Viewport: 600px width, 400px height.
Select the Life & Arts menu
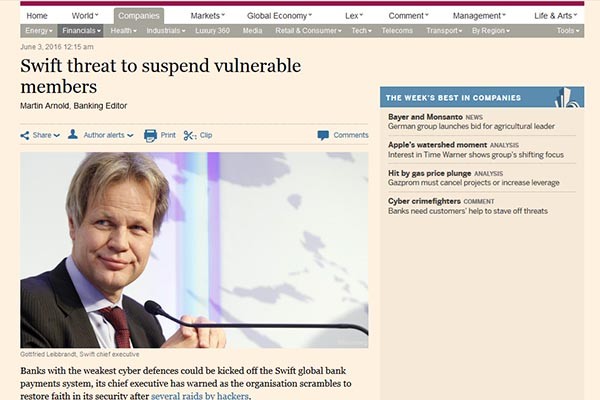[x=555, y=16]
